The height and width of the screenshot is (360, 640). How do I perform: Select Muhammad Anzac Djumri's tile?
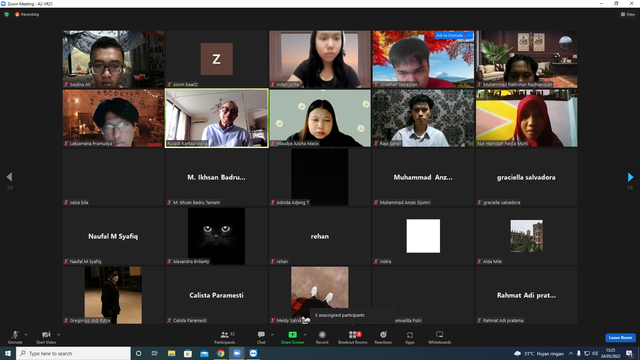(x=423, y=177)
